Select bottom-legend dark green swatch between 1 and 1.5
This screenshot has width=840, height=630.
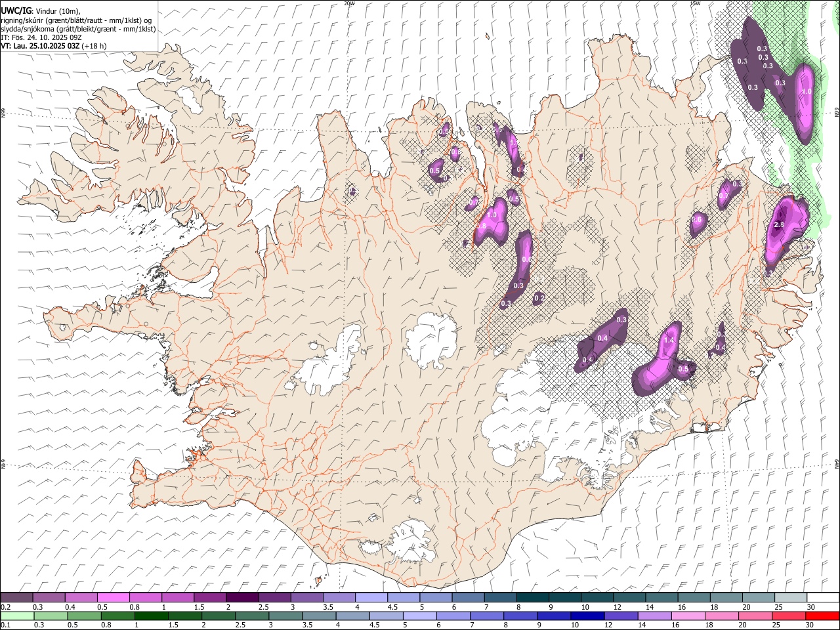click(152, 616)
